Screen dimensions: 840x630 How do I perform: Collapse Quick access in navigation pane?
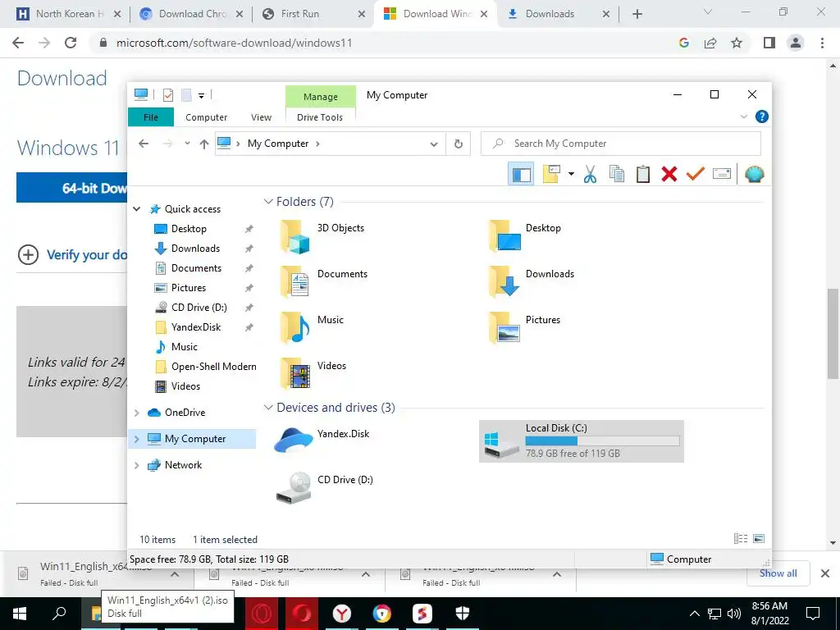click(x=137, y=209)
